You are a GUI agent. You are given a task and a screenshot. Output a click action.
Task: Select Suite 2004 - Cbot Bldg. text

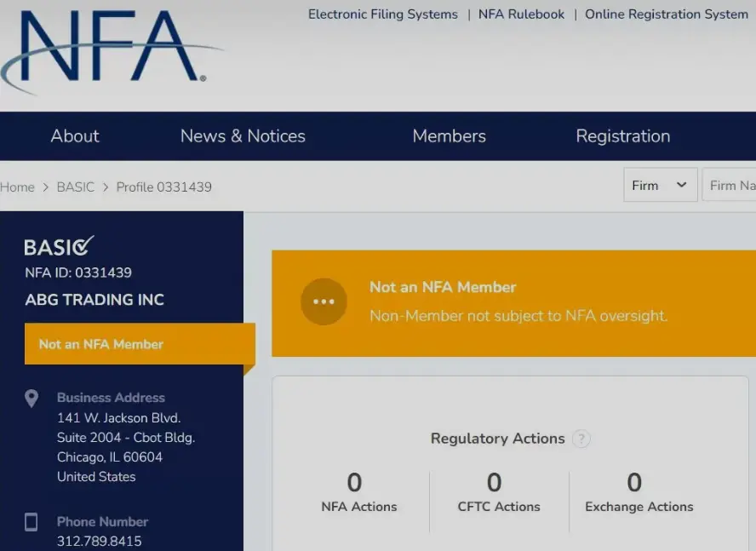click(126, 438)
